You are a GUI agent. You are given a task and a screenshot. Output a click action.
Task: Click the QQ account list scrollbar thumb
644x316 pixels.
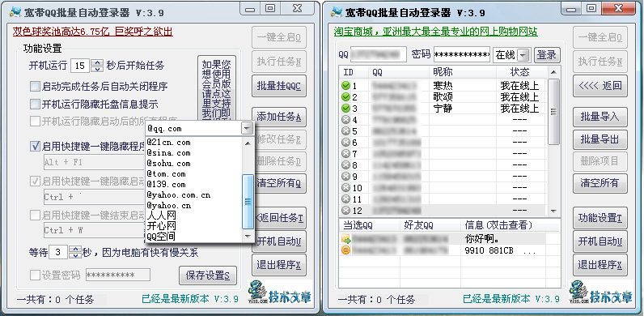(x=553, y=112)
